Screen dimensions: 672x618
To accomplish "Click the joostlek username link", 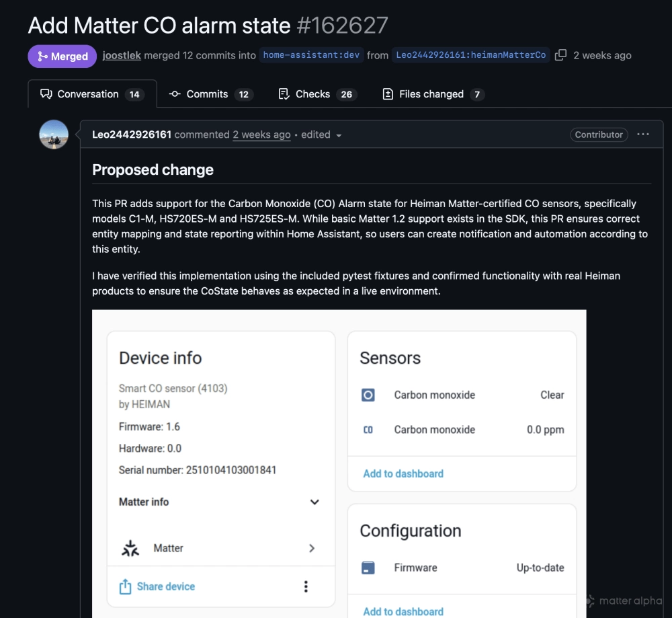I will point(122,55).
